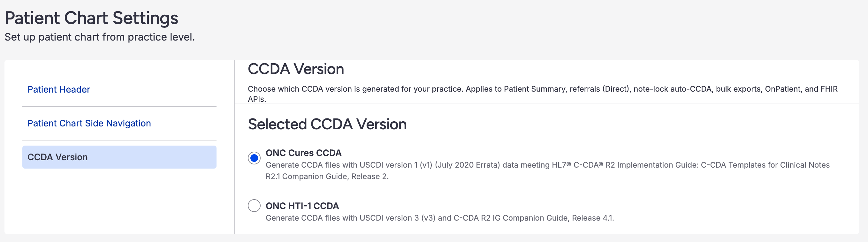Click the divider line below Patient Header
The image size is (868, 242).
(x=119, y=107)
